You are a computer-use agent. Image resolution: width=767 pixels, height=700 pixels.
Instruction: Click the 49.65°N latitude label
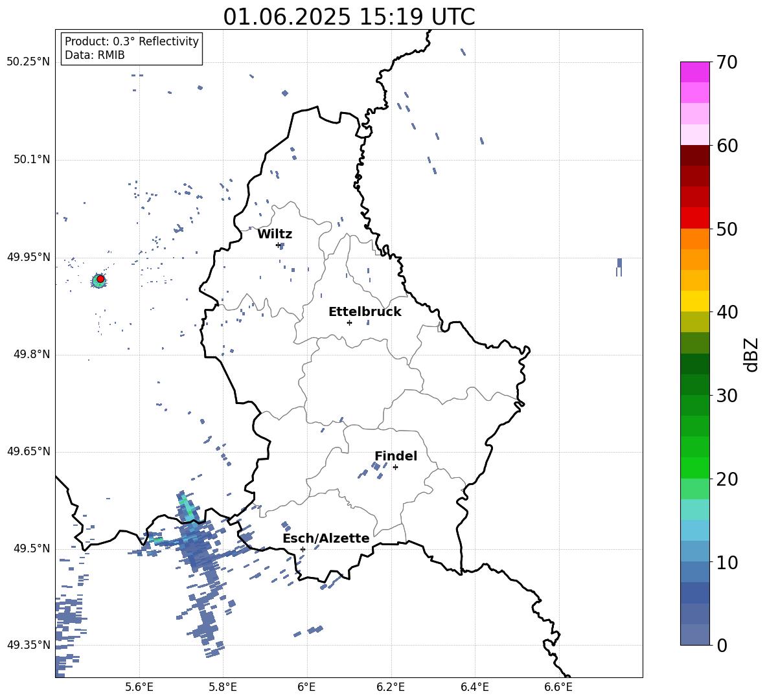[28, 451]
